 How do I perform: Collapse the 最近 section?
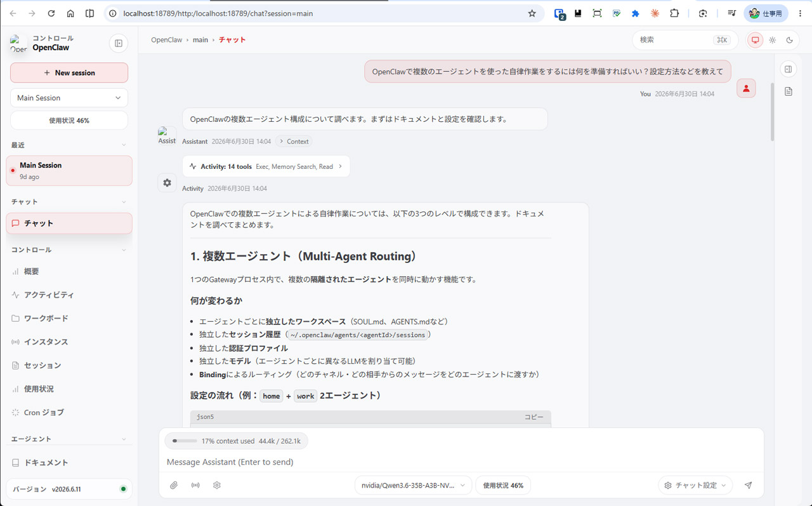point(124,145)
